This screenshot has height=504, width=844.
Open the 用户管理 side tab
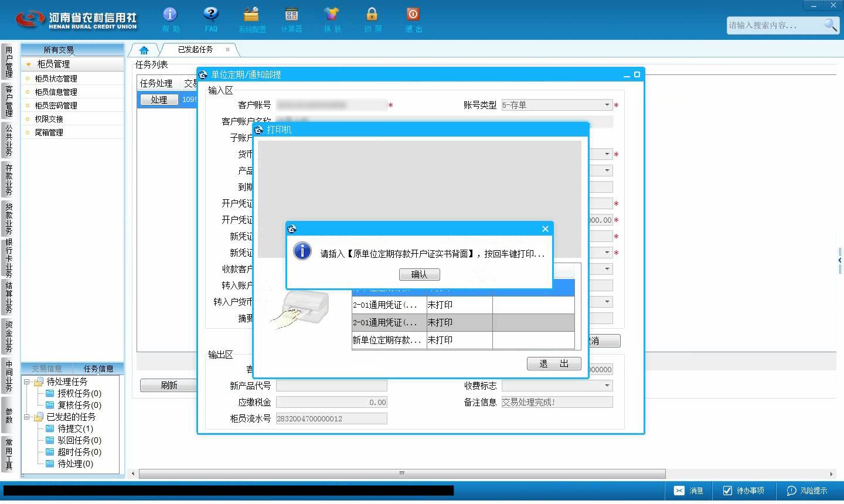tap(8, 62)
